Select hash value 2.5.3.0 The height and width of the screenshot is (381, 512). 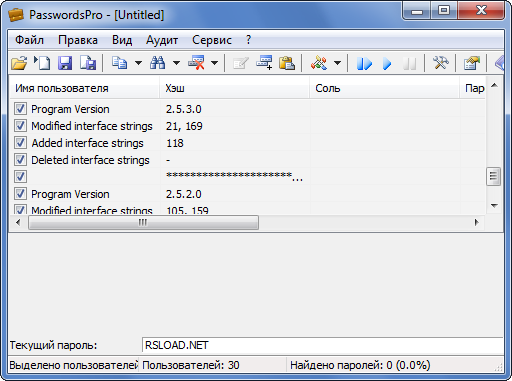[184, 109]
